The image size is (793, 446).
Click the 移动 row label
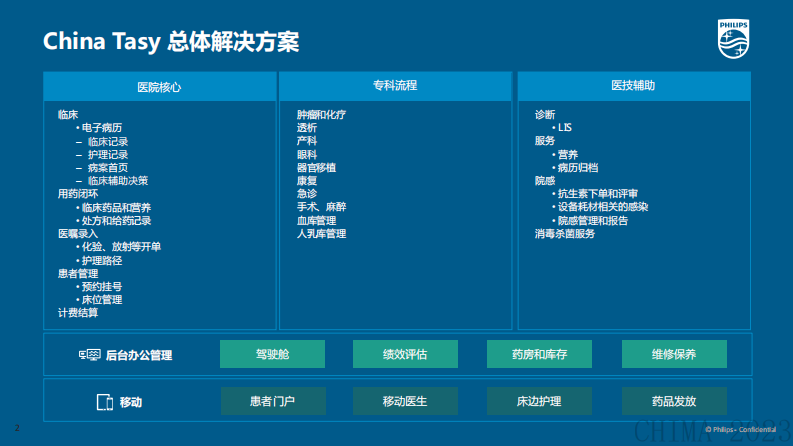pos(130,402)
